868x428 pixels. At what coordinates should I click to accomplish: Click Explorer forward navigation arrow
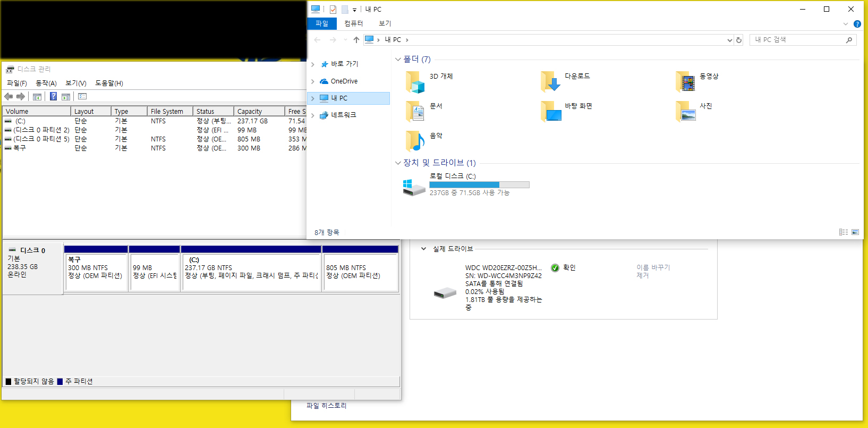tap(333, 40)
